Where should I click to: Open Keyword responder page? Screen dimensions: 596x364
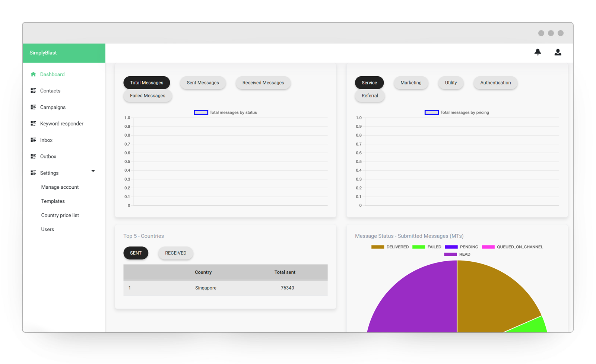(62, 124)
